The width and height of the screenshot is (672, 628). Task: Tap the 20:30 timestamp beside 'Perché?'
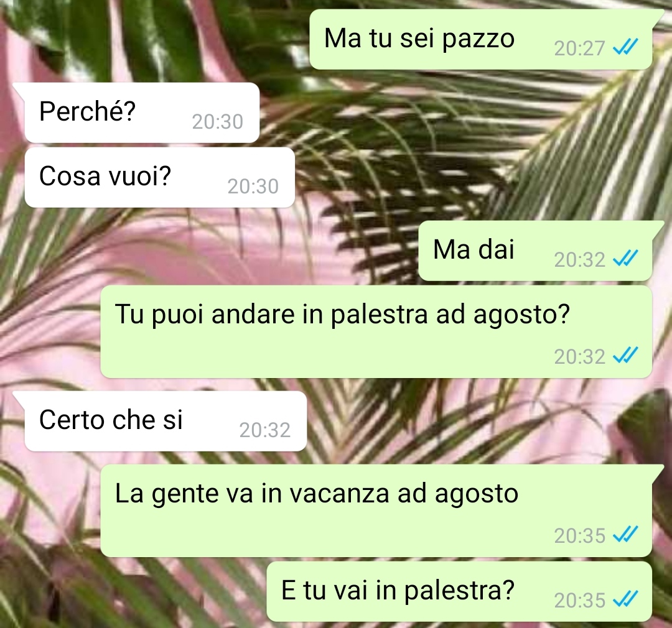217,122
